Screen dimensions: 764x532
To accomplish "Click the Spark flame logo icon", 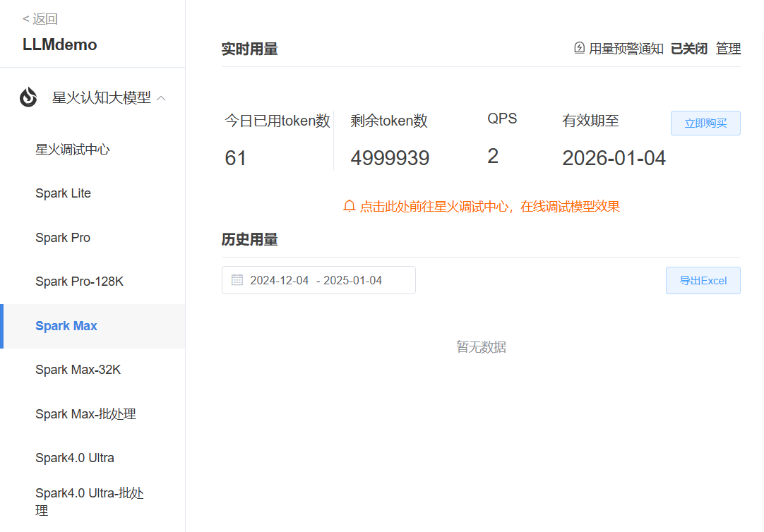I will click(x=28, y=97).
